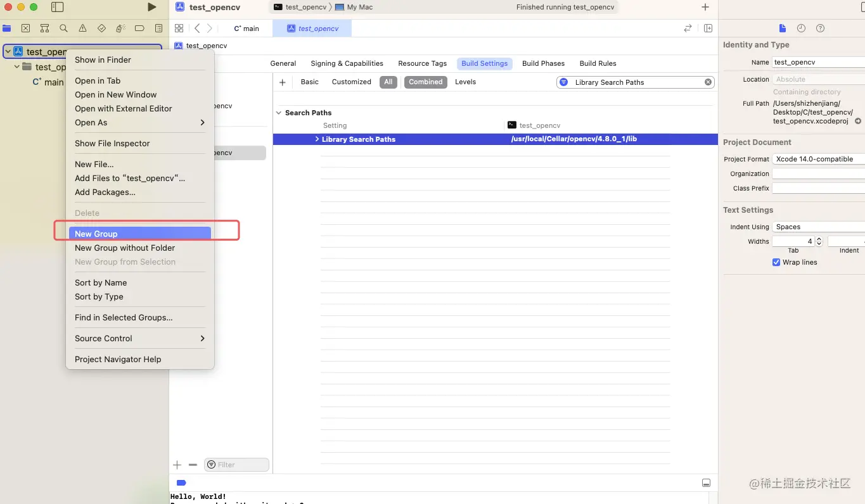Image resolution: width=865 pixels, height=504 pixels.
Task: Toggle the debug console pane icon
Action: (706, 483)
